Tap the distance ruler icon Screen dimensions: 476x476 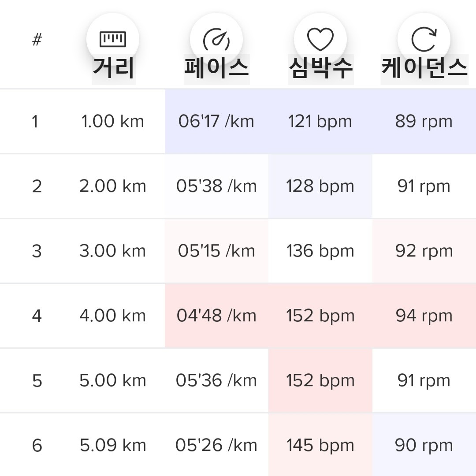pos(113,40)
